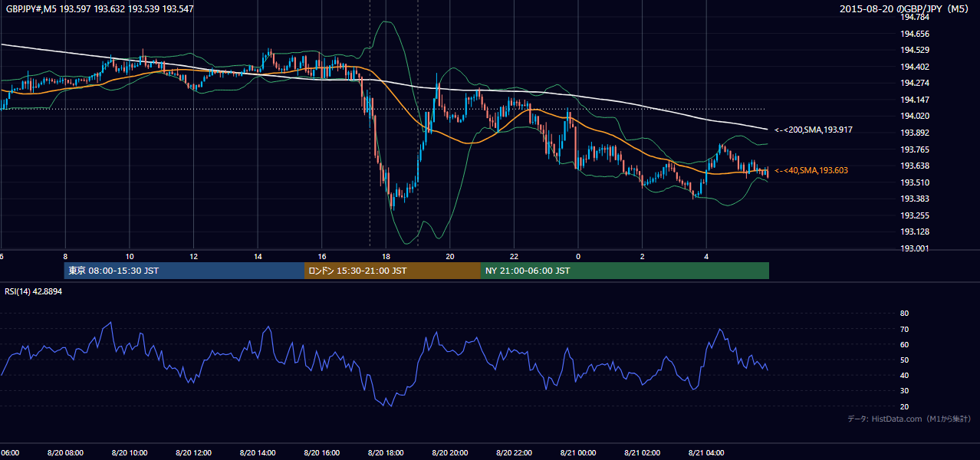The height and width of the screenshot is (460, 980).
Task: Click hour label 10 under price chart
Action: click(x=130, y=256)
